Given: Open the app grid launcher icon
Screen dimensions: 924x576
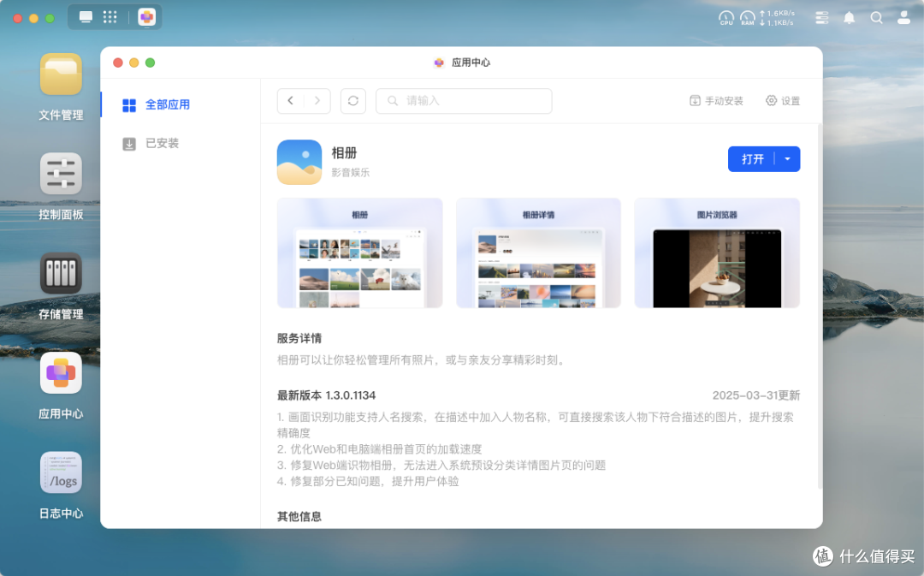Looking at the screenshot, I should click(110, 17).
